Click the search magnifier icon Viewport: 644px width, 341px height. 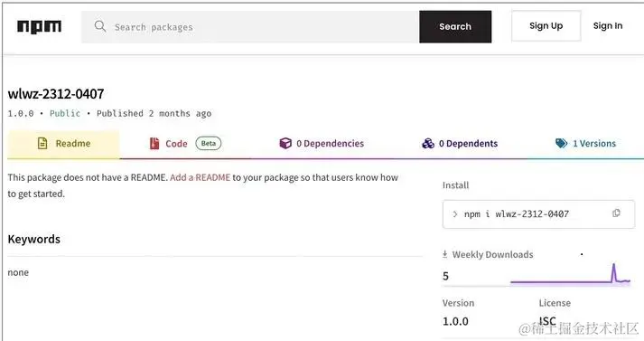click(x=99, y=27)
